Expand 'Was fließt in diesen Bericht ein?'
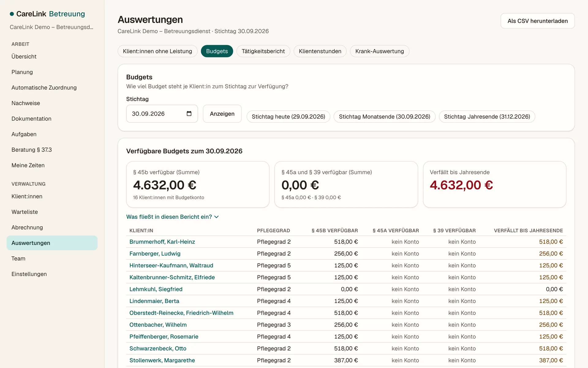The height and width of the screenshot is (368, 588). (x=172, y=217)
